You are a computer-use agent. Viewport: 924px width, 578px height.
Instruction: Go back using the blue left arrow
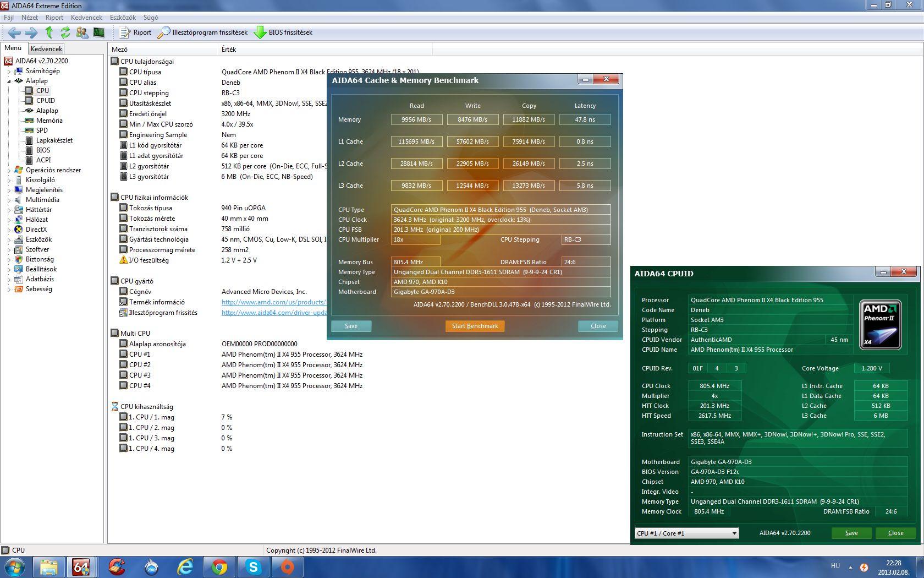[x=14, y=32]
